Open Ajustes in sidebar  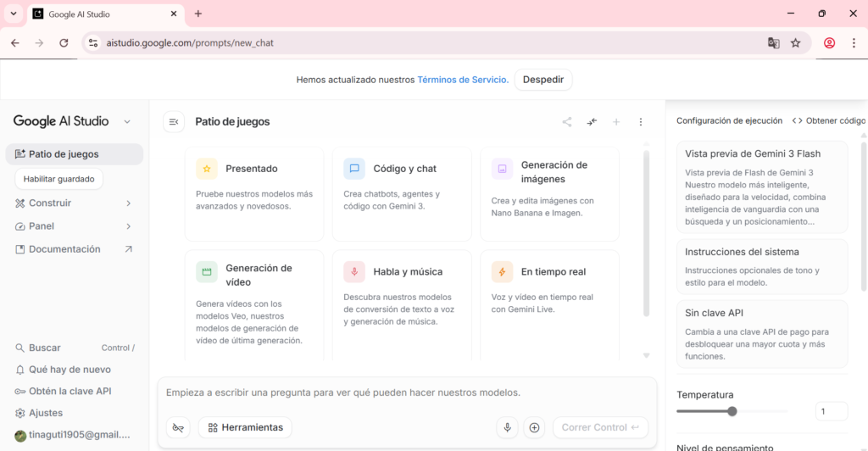click(75, 413)
